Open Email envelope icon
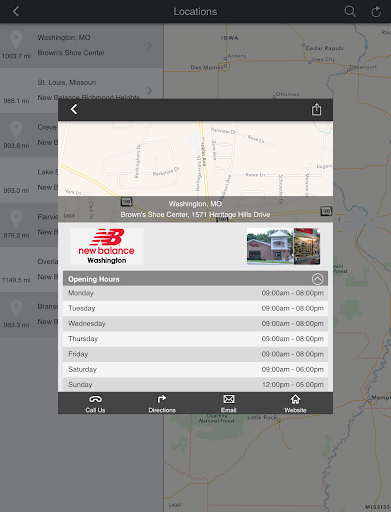Screen dimensions: 391x512 tap(229, 399)
